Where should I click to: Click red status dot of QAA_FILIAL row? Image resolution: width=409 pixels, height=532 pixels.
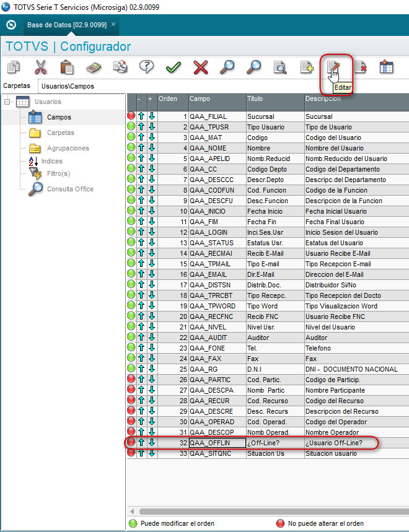(131, 116)
